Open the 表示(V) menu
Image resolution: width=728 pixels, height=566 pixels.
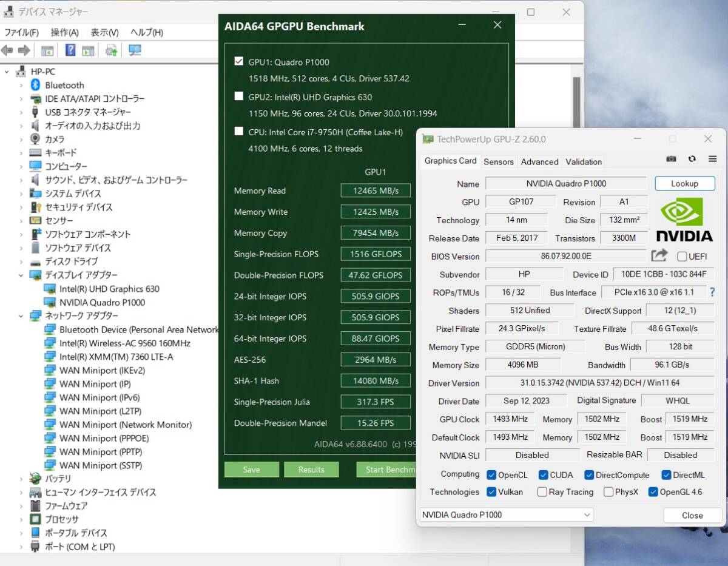104,32
